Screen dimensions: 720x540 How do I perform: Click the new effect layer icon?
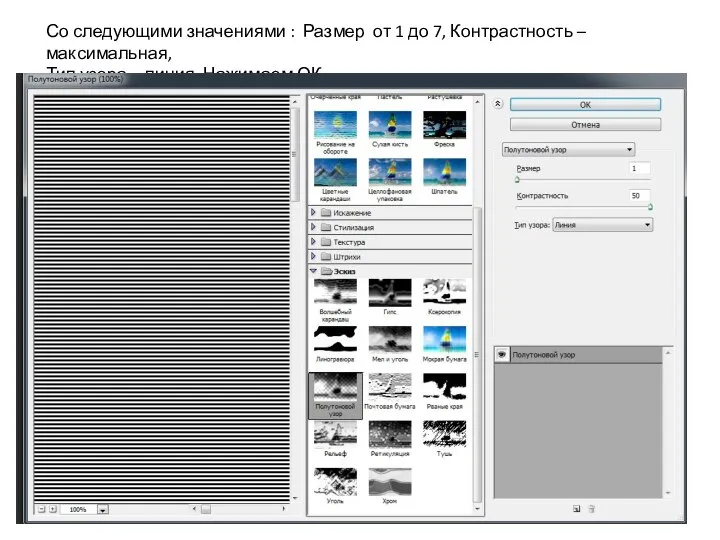tap(576, 509)
